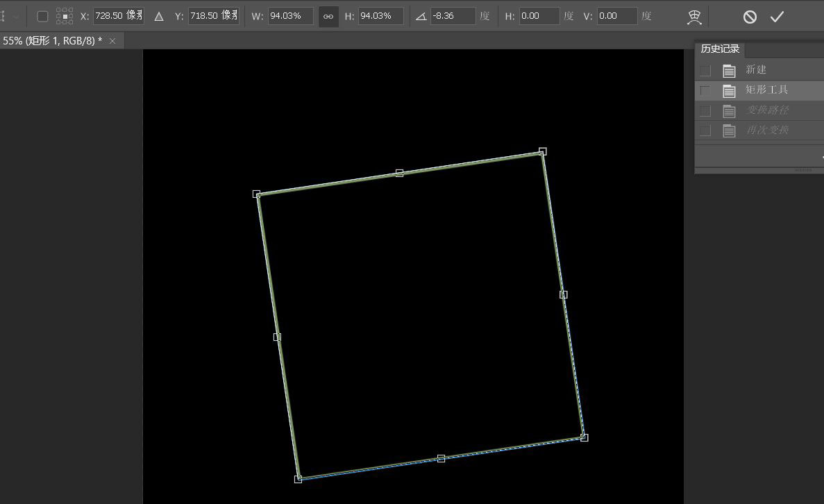Click the rotation angle icon

point(421,17)
